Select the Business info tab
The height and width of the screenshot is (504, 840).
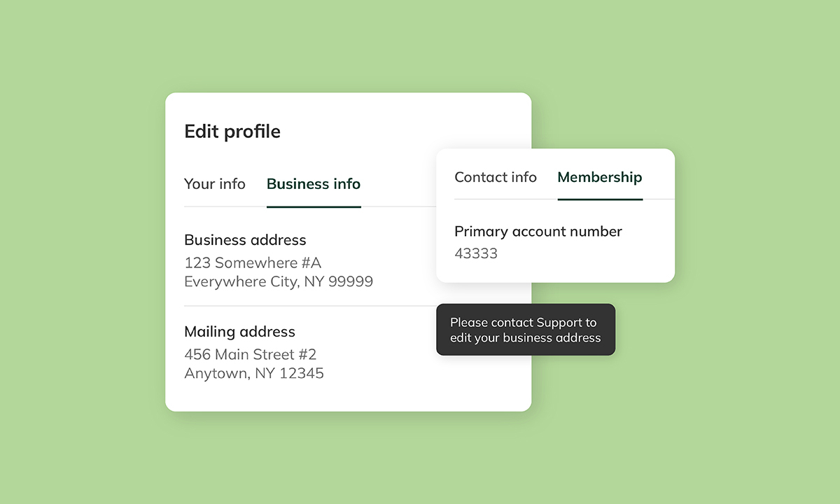pos(314,184)
